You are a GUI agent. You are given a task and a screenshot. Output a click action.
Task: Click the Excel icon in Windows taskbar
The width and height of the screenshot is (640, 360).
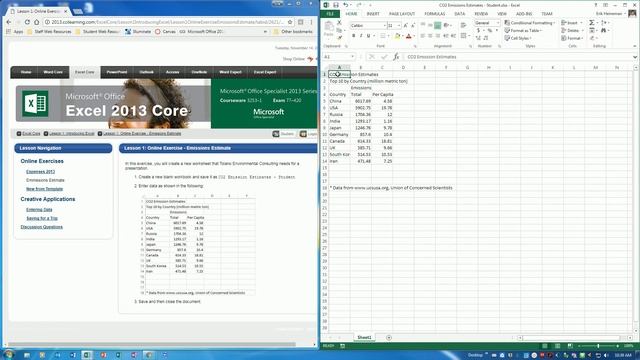point(87,355)
